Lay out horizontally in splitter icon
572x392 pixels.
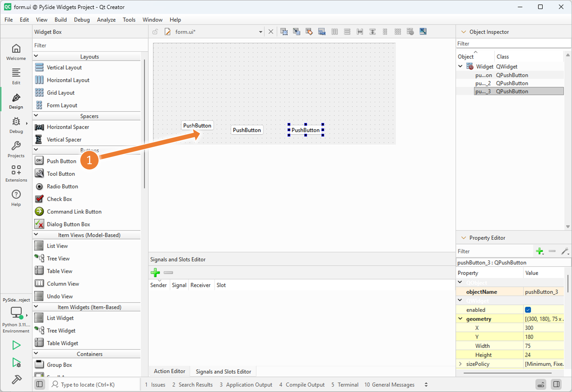click(360, 32)
